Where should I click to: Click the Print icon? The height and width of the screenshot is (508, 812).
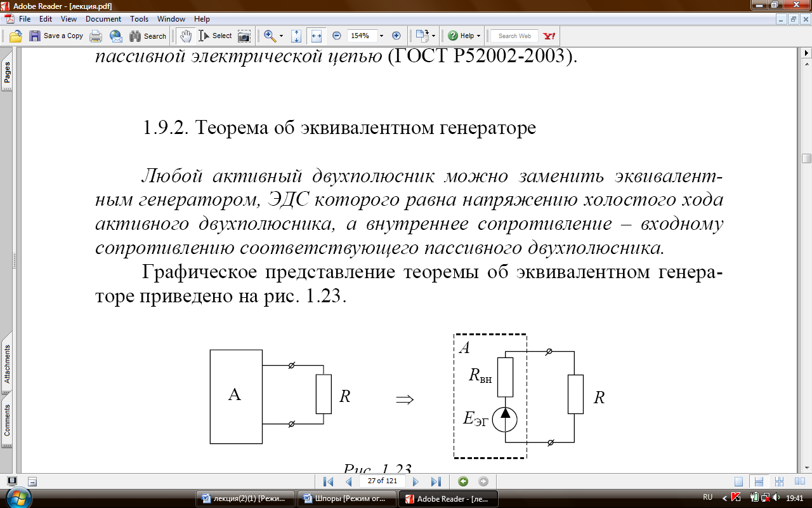96,36
